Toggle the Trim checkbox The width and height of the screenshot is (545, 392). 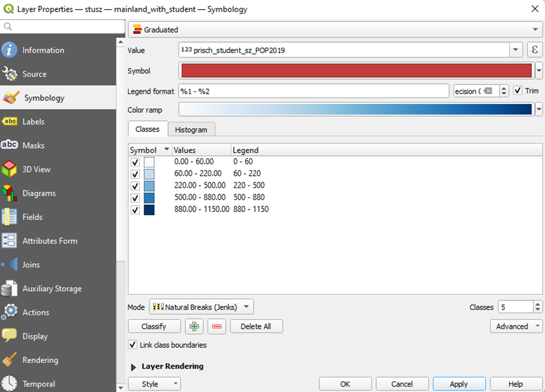click(x=518, y=91)
